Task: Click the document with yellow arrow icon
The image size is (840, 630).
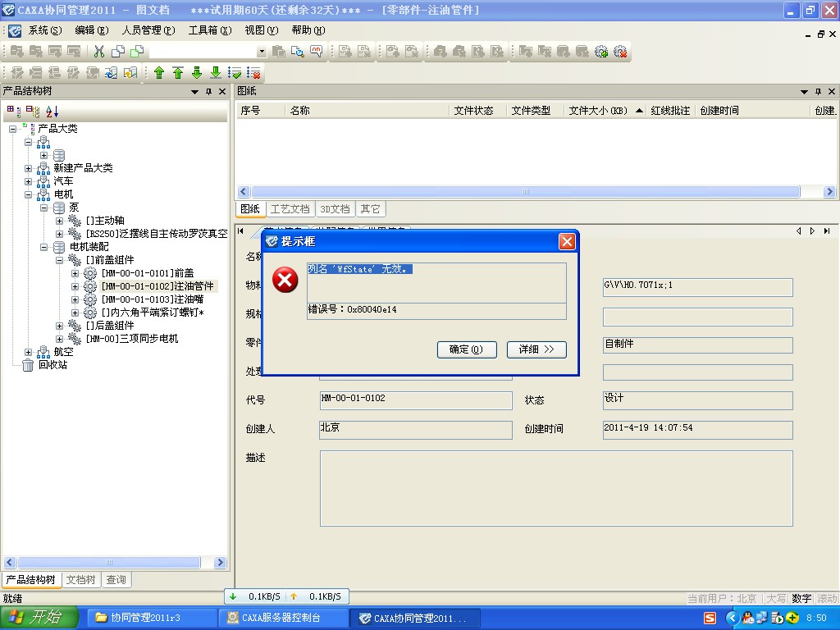Action: click(x=130, y=72)
